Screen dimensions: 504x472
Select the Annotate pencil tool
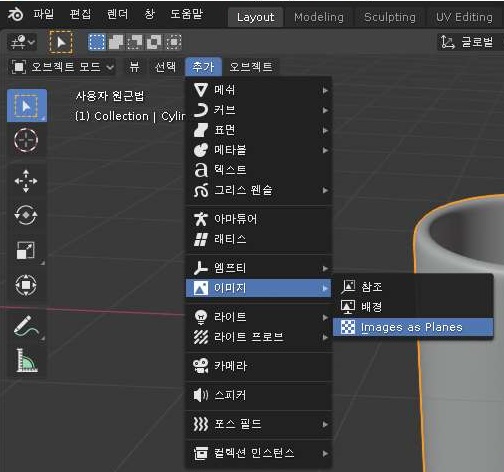pos(26,326)
